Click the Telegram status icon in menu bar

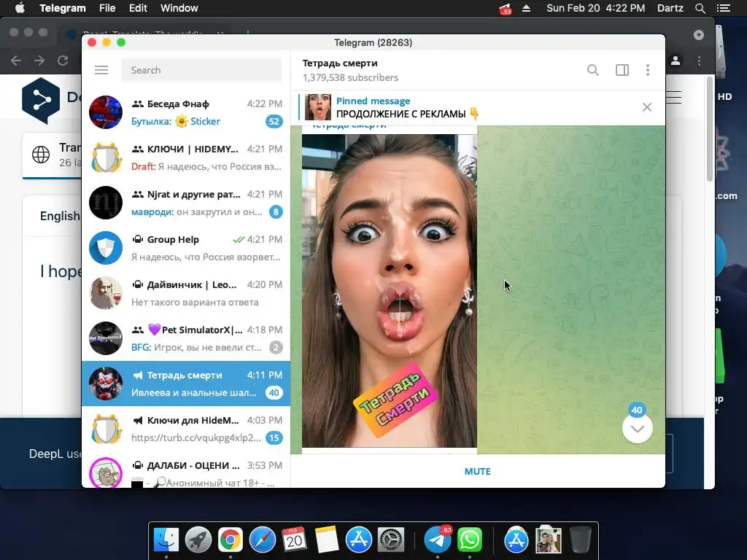click(505, 9)
